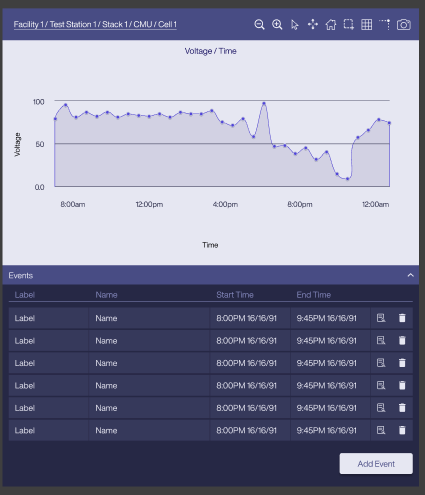Select the lowest data point on voltage line
This screenshot has height=495, width=425.
click(347, 179)
